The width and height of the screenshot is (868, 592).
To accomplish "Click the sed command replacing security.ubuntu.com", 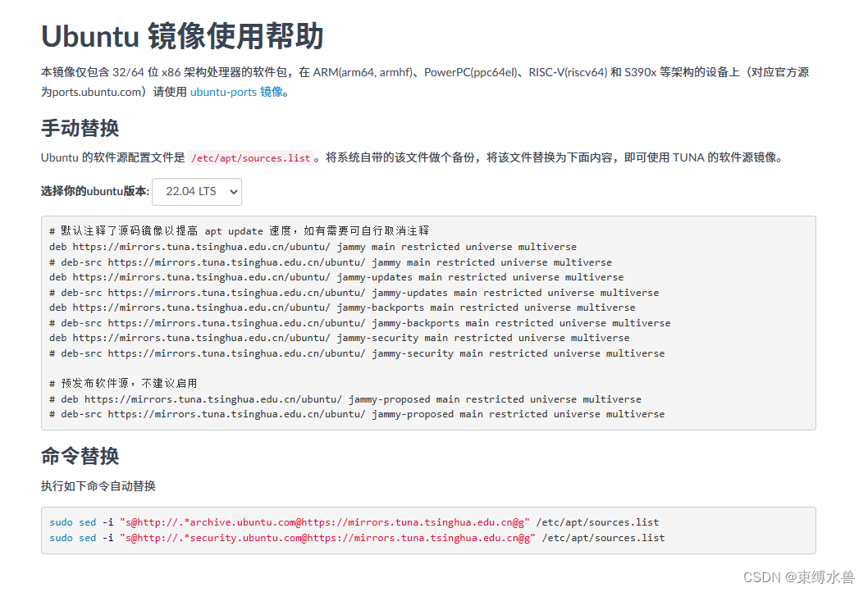I will pos(357,538).
